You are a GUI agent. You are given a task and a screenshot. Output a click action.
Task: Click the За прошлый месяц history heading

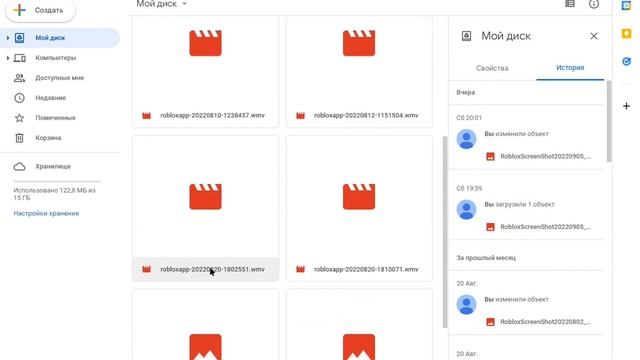pos(486,258)
